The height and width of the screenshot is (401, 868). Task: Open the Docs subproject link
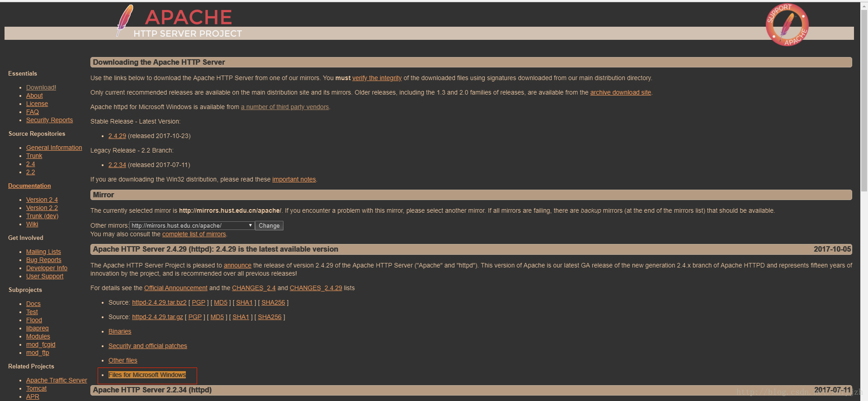tap(33, 304)
